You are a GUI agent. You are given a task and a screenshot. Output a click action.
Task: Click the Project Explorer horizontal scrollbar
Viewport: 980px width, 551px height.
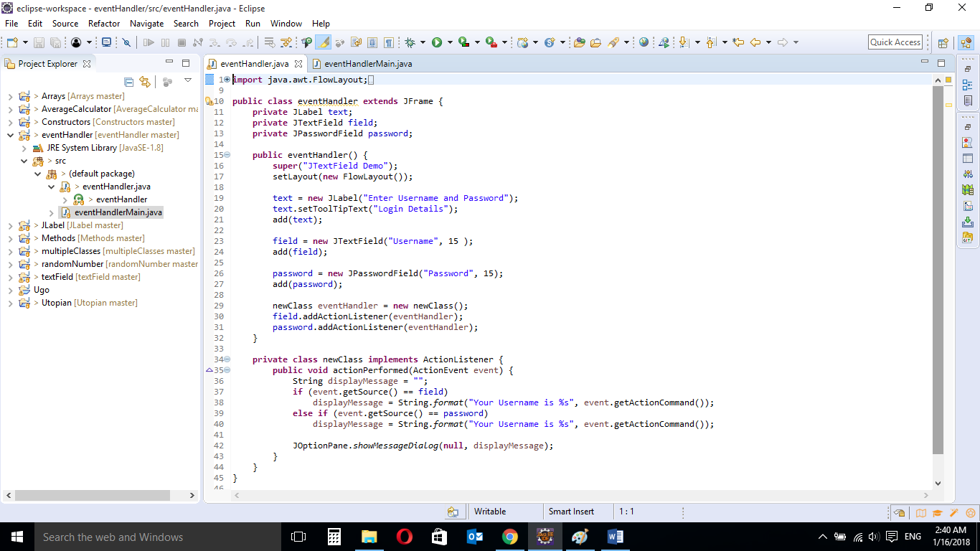click(x=93, y=495)
